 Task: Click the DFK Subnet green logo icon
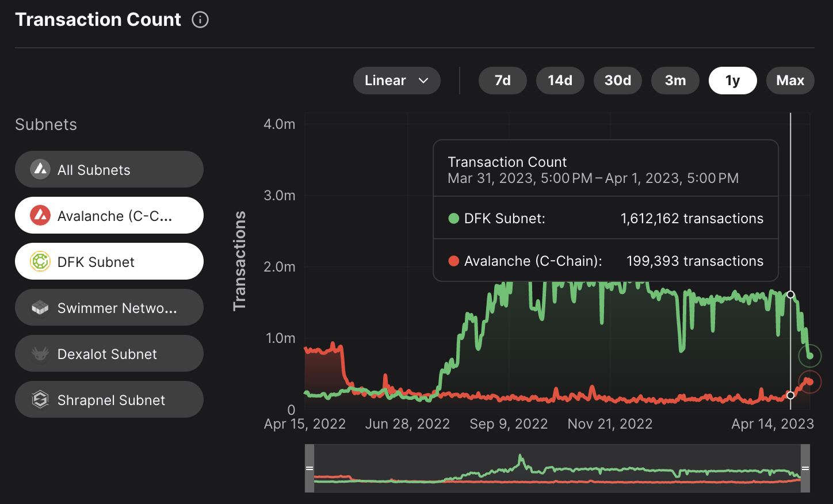point(40,262)
